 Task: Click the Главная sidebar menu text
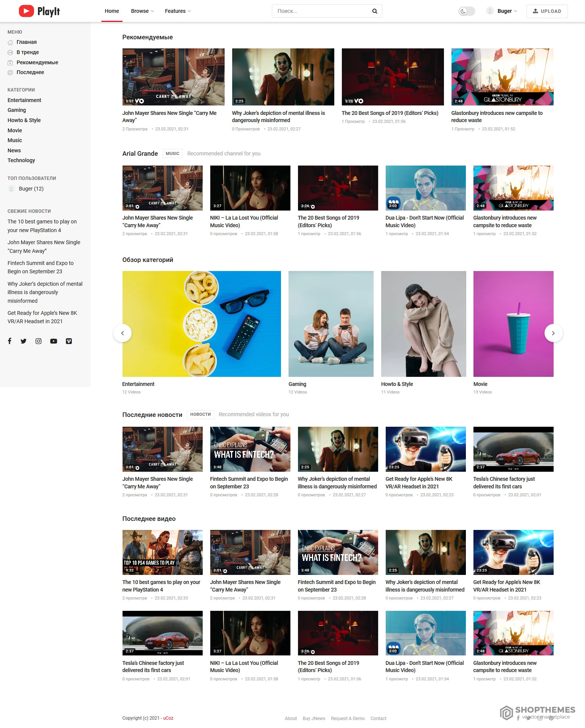point(26,42)
